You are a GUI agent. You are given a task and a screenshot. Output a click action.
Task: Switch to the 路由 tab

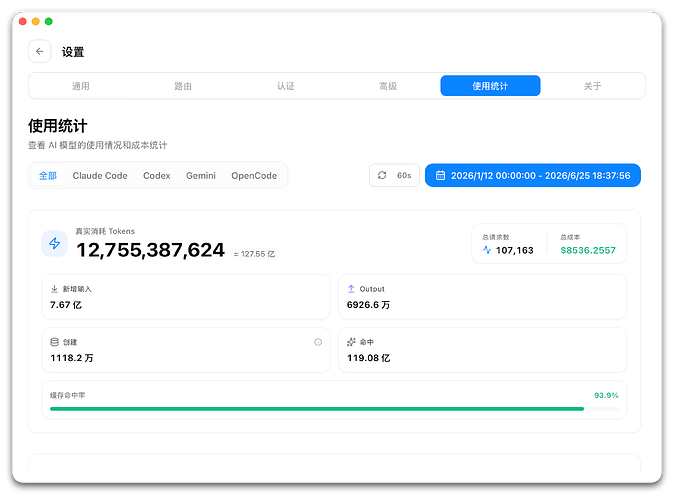(x=183, y=86)
